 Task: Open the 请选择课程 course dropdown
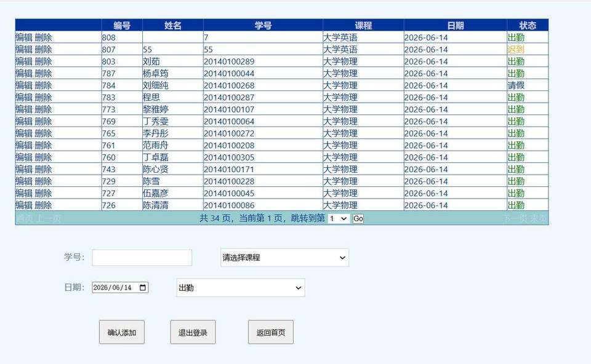tap(284, 258)
